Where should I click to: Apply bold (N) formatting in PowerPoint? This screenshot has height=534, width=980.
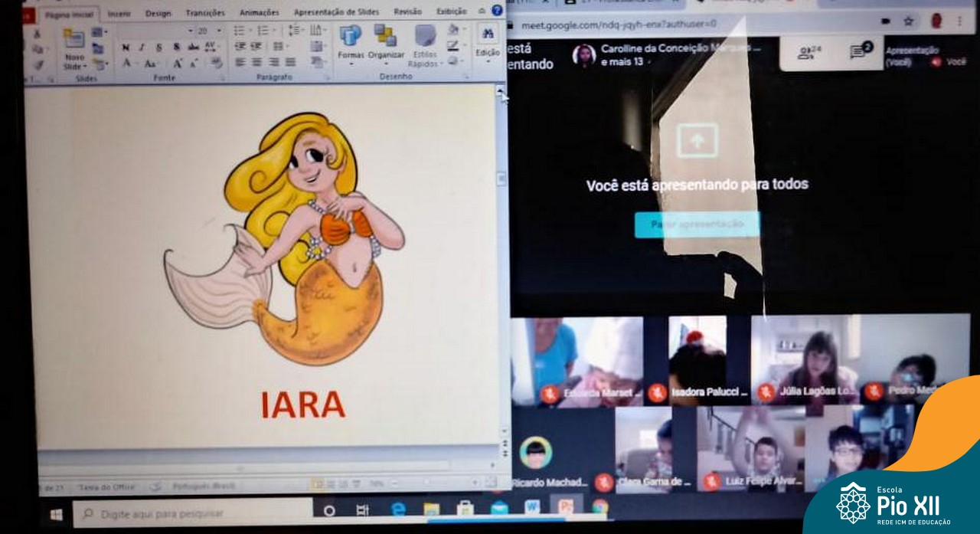[126, 48]
